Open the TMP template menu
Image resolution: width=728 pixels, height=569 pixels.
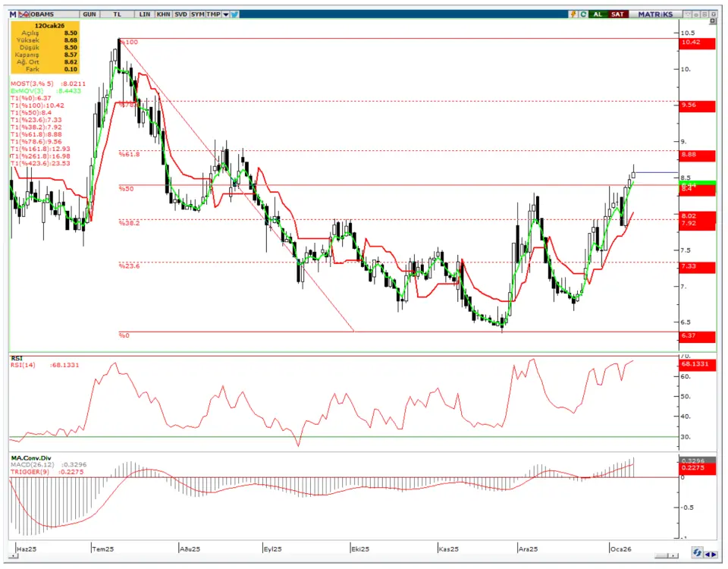point(213,14)
